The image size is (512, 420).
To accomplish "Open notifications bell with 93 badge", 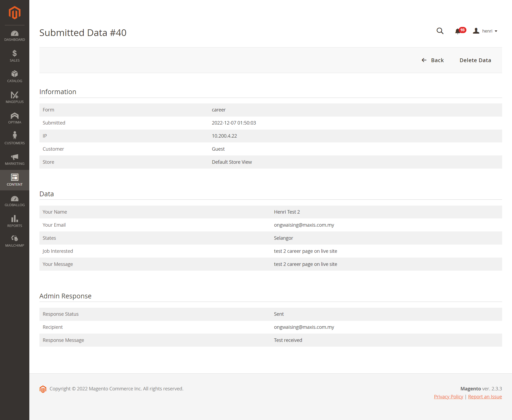I will click(458, 31).
